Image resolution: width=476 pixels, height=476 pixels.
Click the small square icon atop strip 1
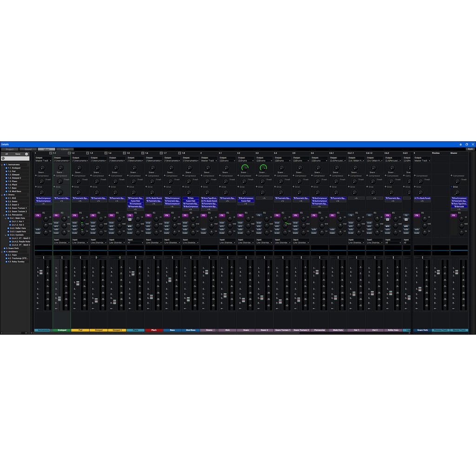(x=51, y=153)
